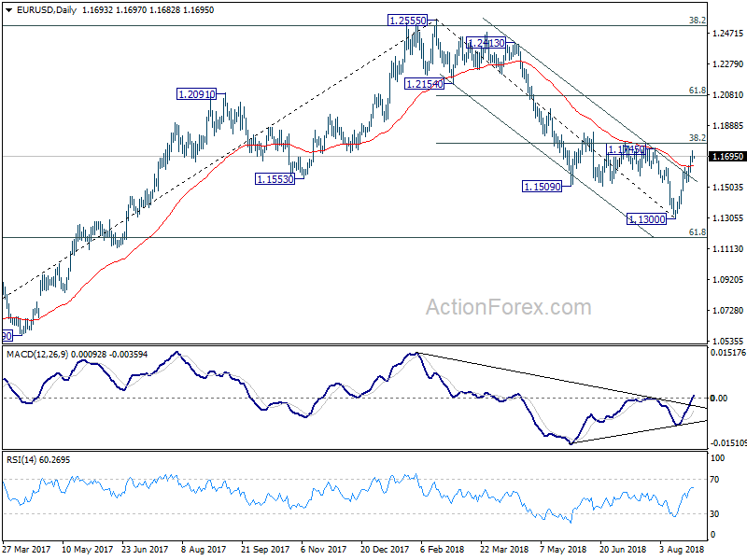747x560 pixels.
Task: Click the 1.24130 price label
Action: [x=486, y=43]
